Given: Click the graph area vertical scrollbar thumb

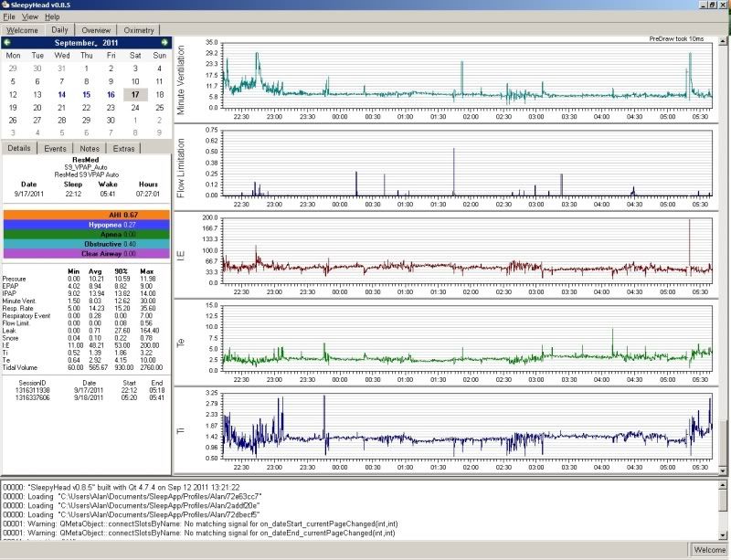Looking at the screenshot, I should coord(723,443).
